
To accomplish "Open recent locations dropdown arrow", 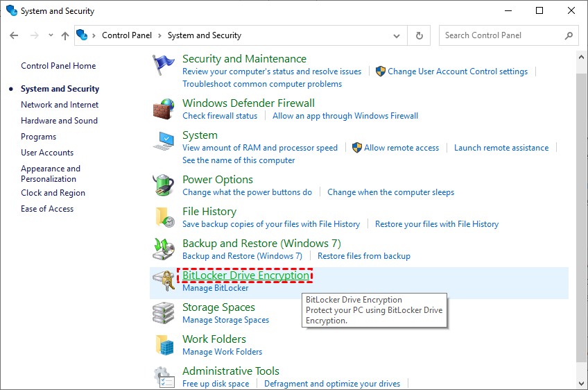I will tap(51, 35).
